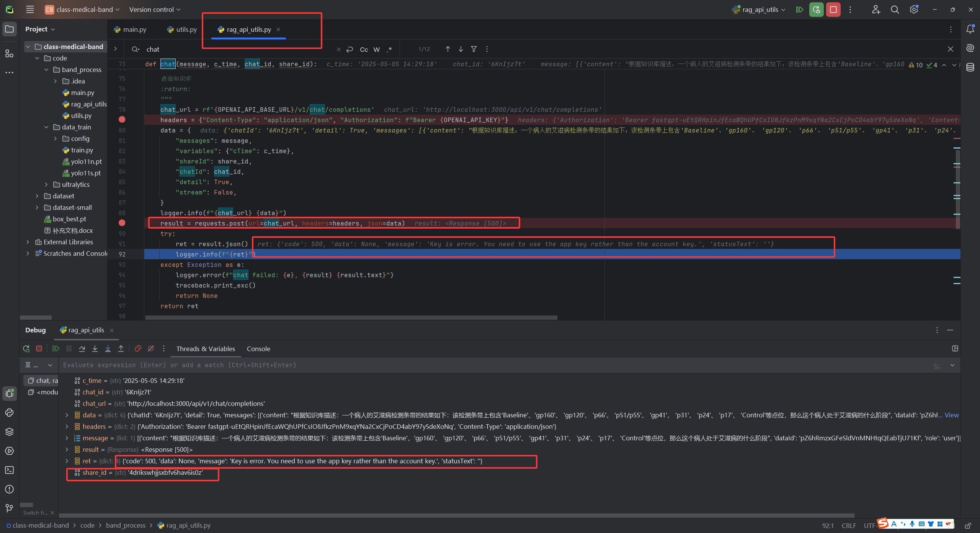Click Step Out arrow in debug toolbar

click(121, 348)
